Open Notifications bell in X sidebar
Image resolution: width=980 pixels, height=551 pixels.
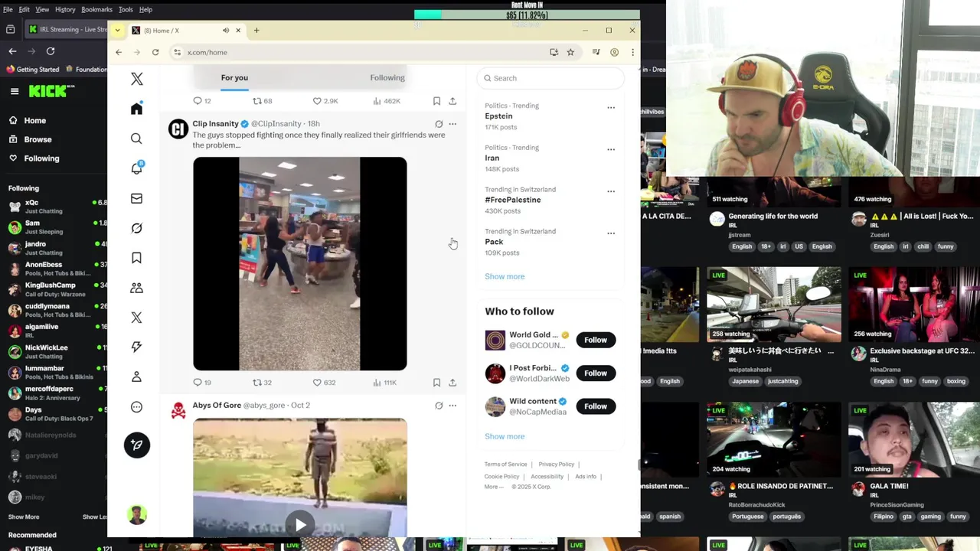[136, 168]
